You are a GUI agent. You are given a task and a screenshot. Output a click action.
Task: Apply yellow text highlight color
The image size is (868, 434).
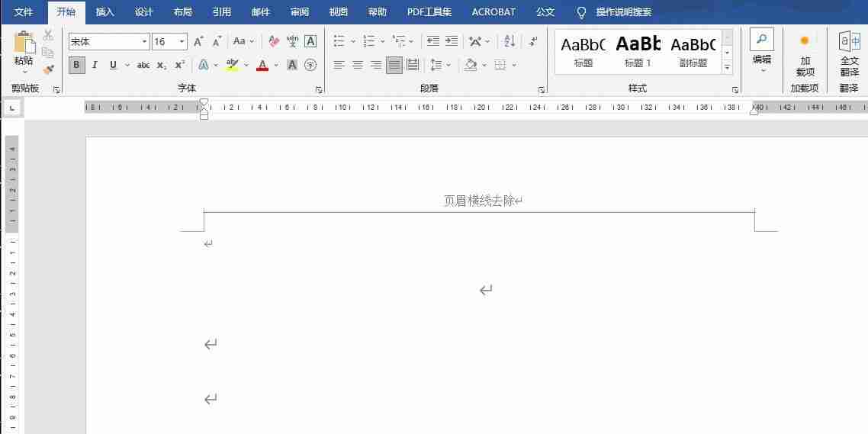[233, 66]
